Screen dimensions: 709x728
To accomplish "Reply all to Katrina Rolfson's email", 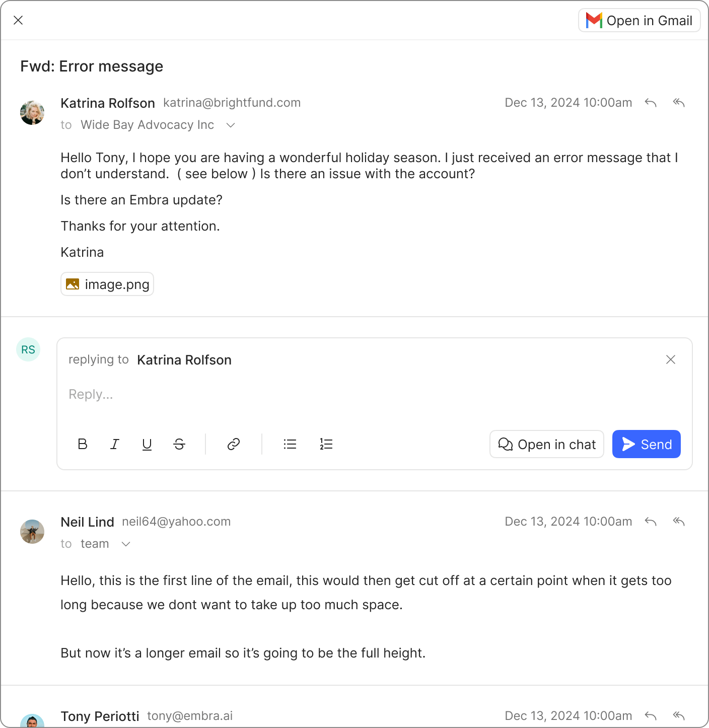I will coord(679,103).
